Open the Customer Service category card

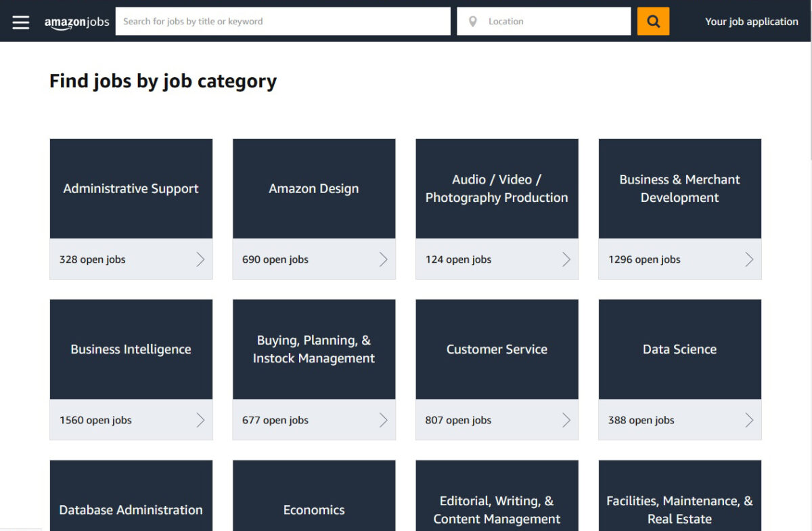[497, 369]
